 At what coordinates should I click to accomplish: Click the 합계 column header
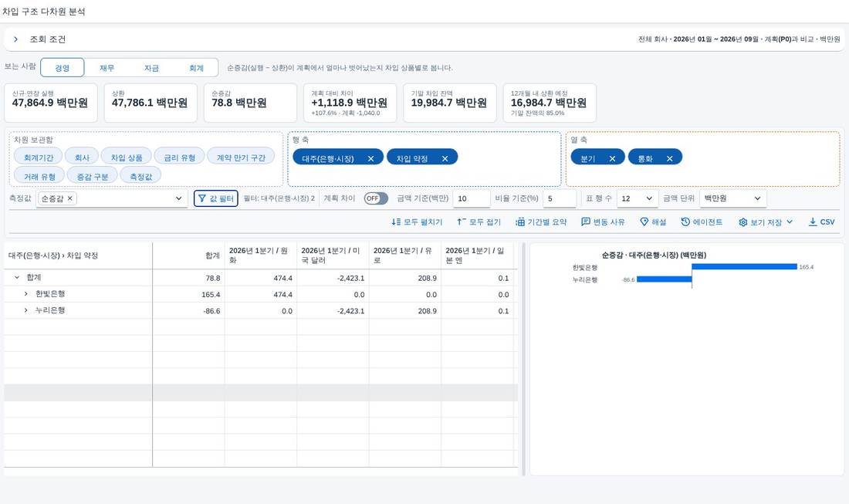pyautogui.click(x=188, y=255)
